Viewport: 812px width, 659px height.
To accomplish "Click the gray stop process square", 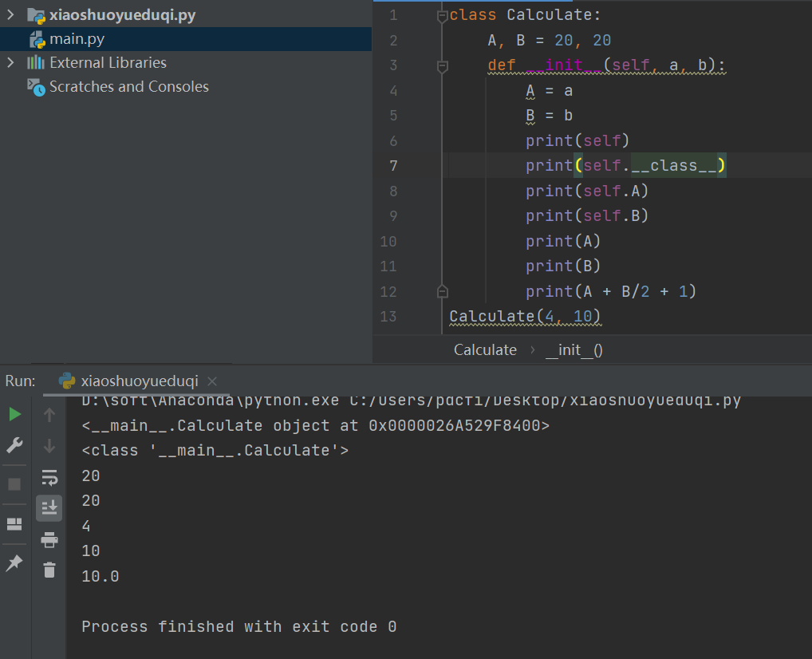I will click(x=14, y=484).
